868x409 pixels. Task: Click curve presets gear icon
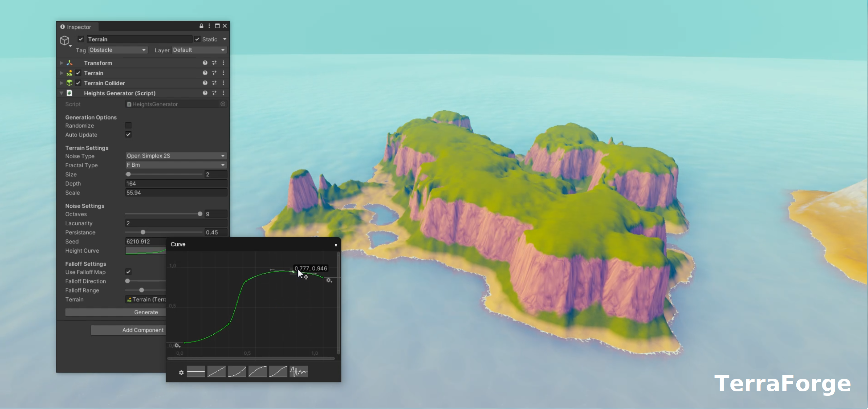pos(181,372)
